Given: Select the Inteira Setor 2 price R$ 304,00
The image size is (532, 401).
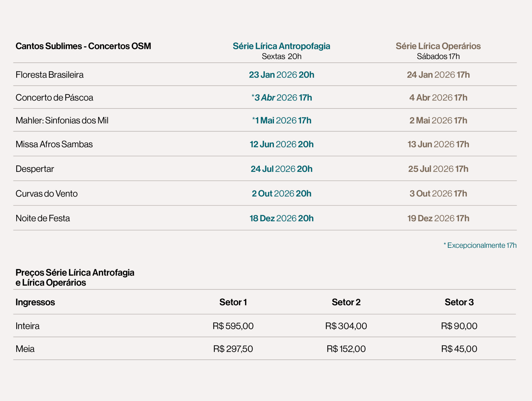Looking at the screenshot, I should (x=346, y=326).
